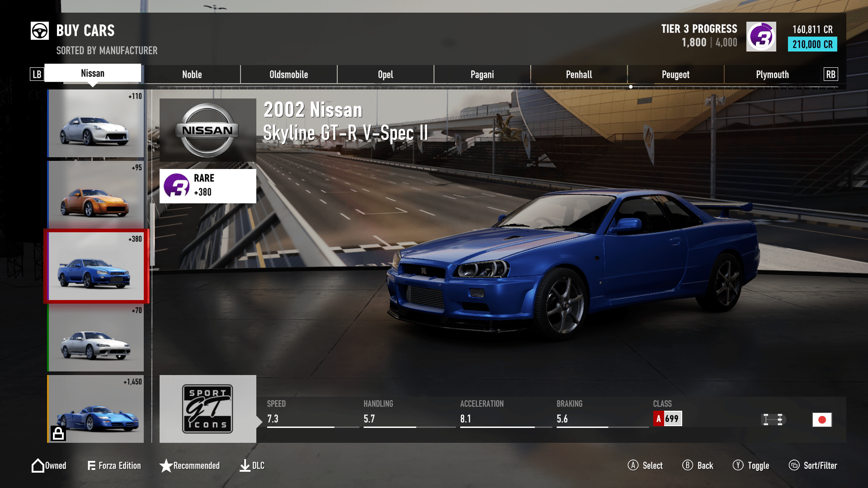Click the LB previous manufacturer bumper

pos(37,74)
